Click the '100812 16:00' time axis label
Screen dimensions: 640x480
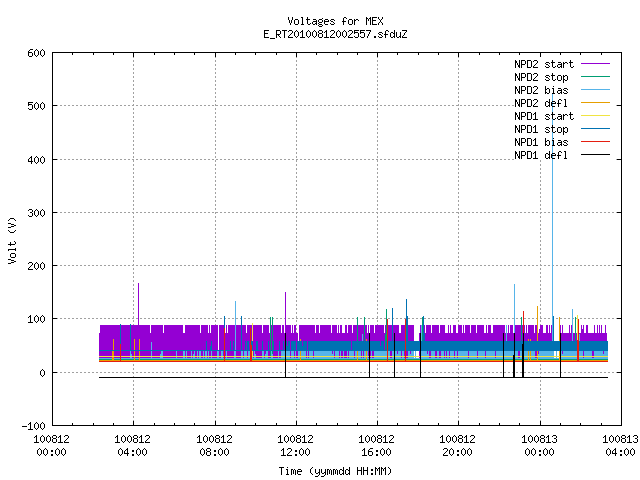376,446
